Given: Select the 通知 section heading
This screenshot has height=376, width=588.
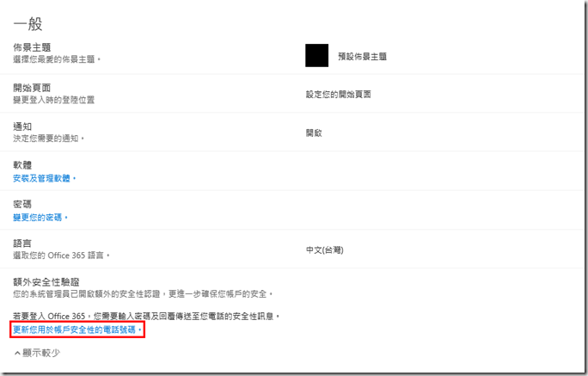Looking at the screenshot, I should click(x=22, y=126).
